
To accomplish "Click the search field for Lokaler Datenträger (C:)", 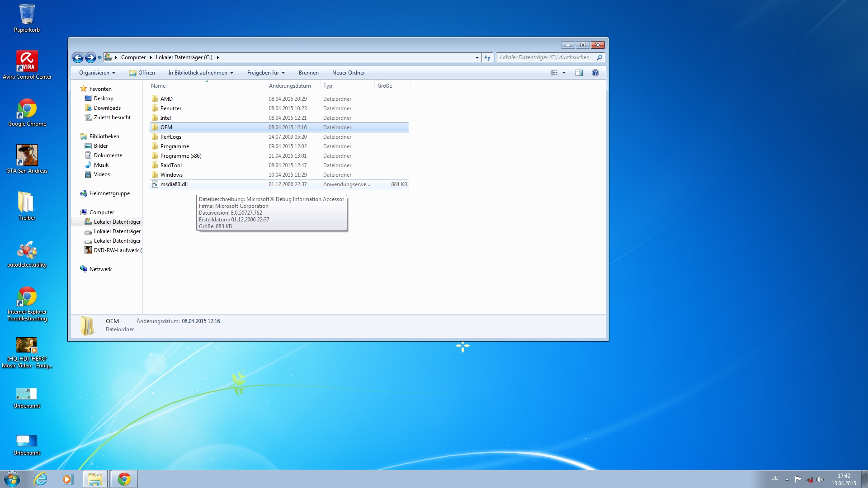I will (545, 57).
